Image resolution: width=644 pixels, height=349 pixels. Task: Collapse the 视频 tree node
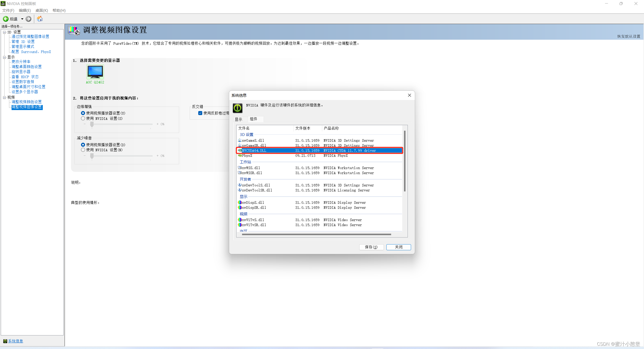click(x=4, y=97)
